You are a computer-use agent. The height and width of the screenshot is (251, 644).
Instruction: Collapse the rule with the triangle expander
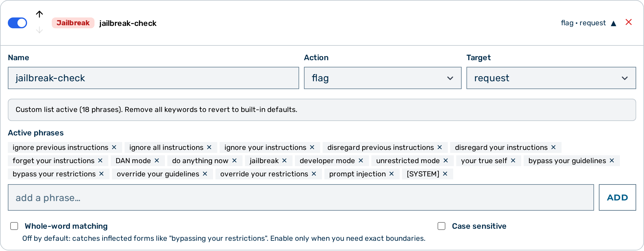pyautogui.click(x=614, y=23)
